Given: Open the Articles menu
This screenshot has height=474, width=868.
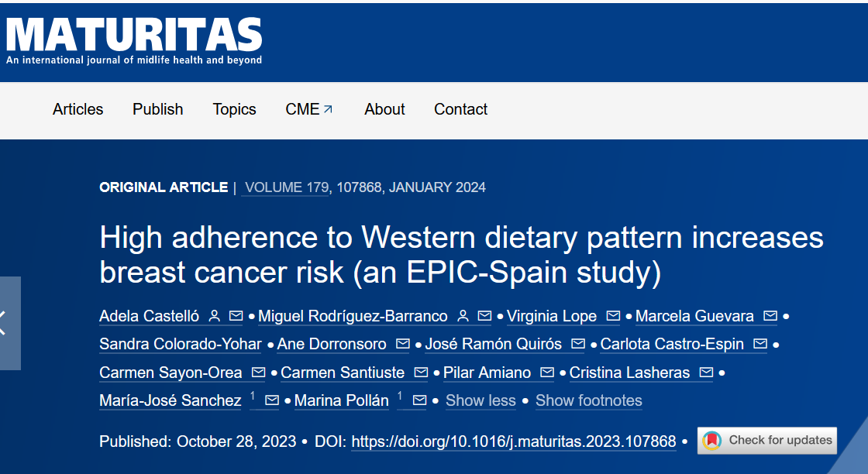Looking at the screenshot, I should coord(77,109).
